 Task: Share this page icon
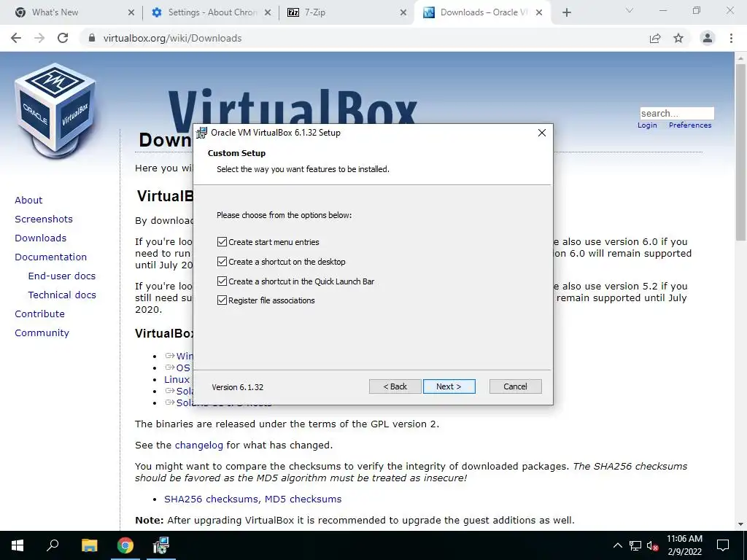click(x=655, y=38)
